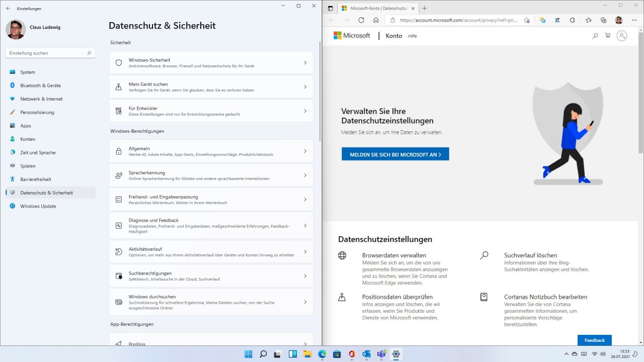644x362 pixels.
Task: Click the Einstellung suchen search field
Action: click(50, 53)
